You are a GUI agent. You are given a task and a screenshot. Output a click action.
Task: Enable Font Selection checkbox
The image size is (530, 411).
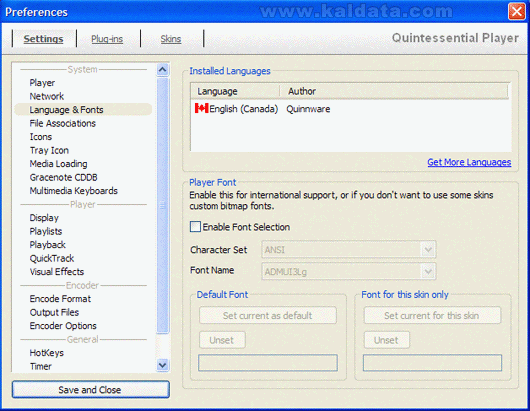coord(195,227)
